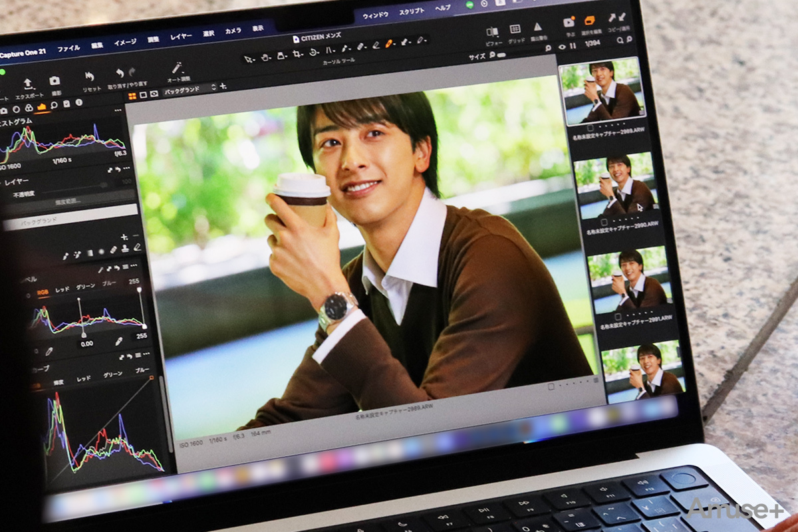Click the Redo arrow icon
Viewport: 798px width, 532px height.
132,72
